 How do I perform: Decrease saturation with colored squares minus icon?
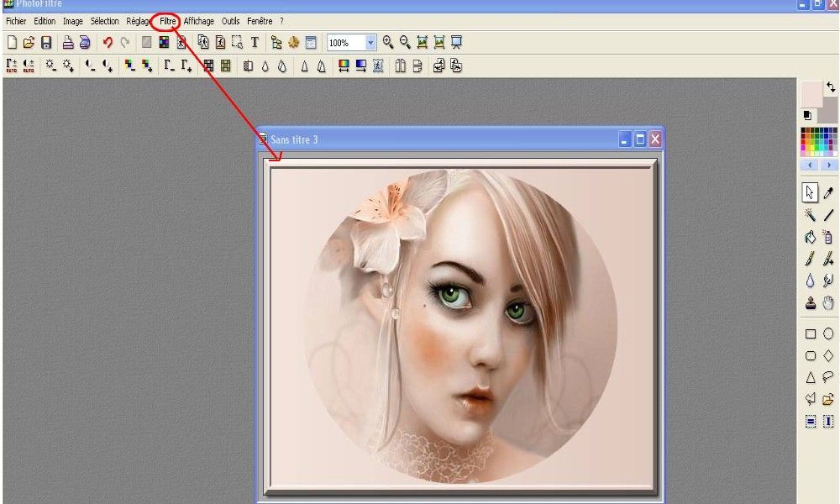click(x=129, y=66)
